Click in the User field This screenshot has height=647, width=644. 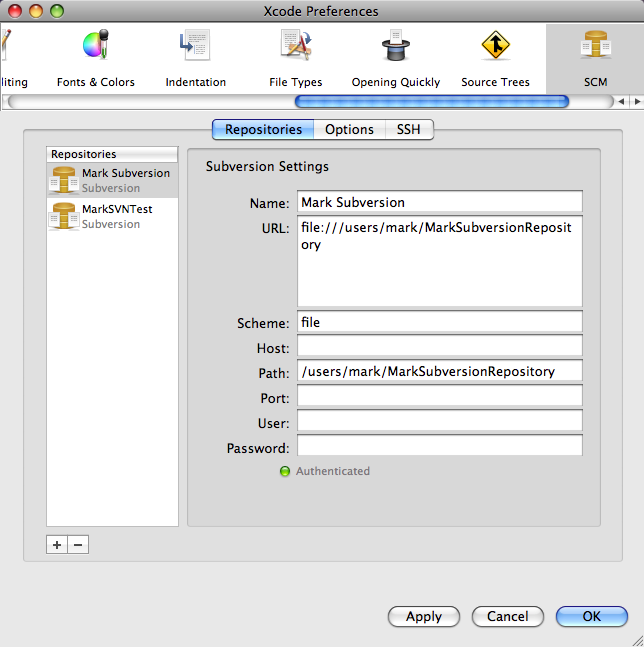(440, 421)
